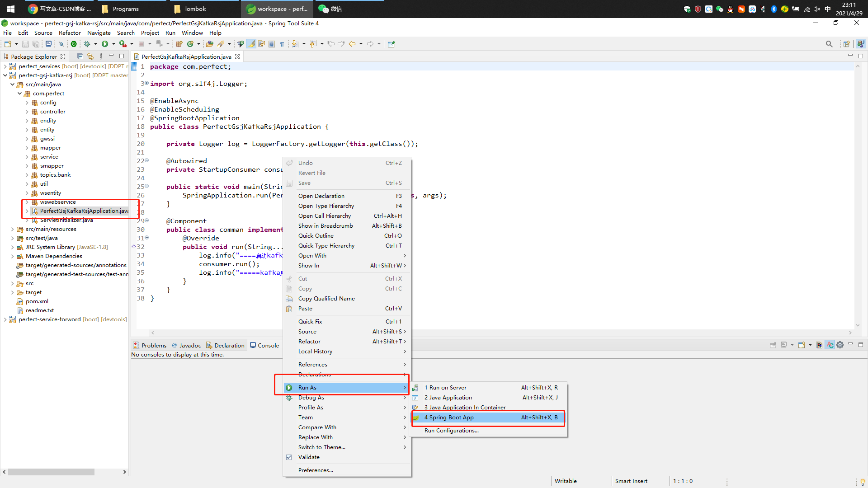This screenshot has width=868, height=488.
Task: Open the dropdown next to the Run toolbar button
Action: pos(113,43)
